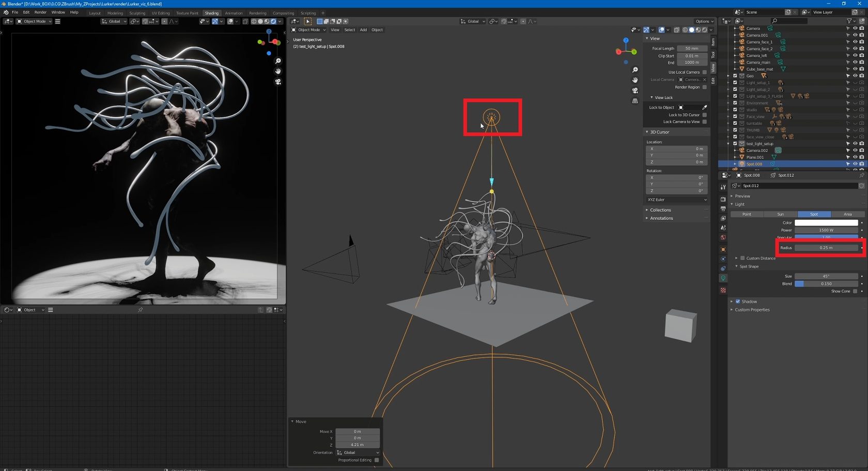868x471 pixels.
Task: Click the pin icon in node editor header
Action: (140, 310)
